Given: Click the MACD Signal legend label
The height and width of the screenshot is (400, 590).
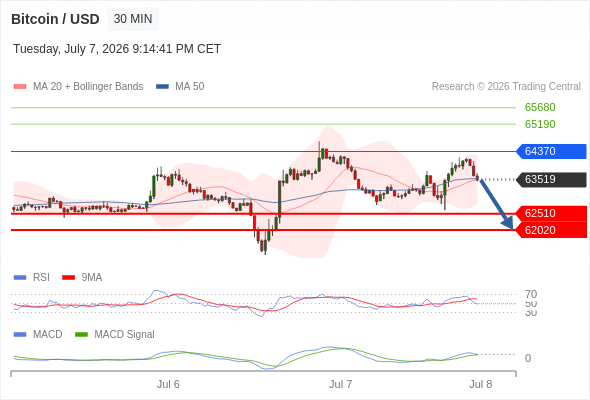Looking at the screenshot, I should pyautogui.click(x=125, y=335).
